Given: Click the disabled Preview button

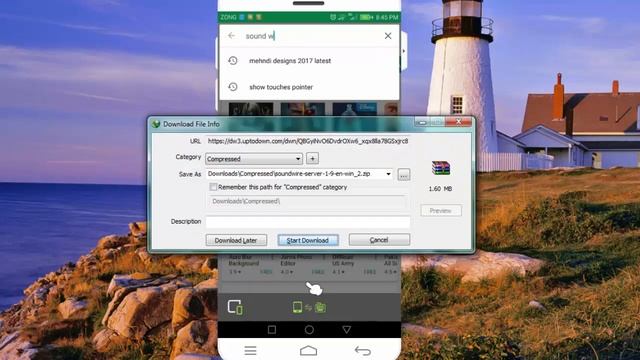Looking at the screenshot, I should (x=441, y=211).
